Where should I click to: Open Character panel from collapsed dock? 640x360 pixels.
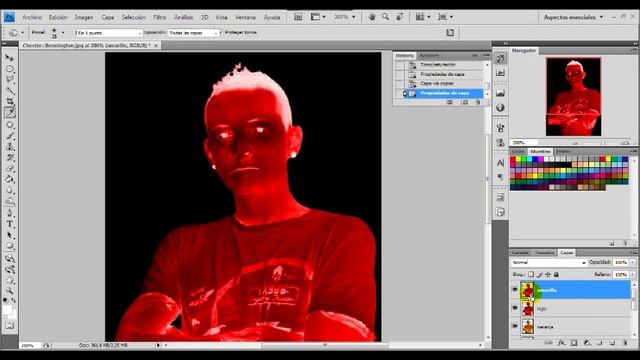(500, 163)
